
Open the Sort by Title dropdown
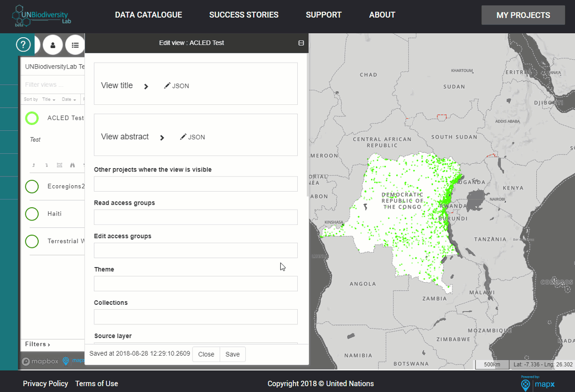pos(49,99)
